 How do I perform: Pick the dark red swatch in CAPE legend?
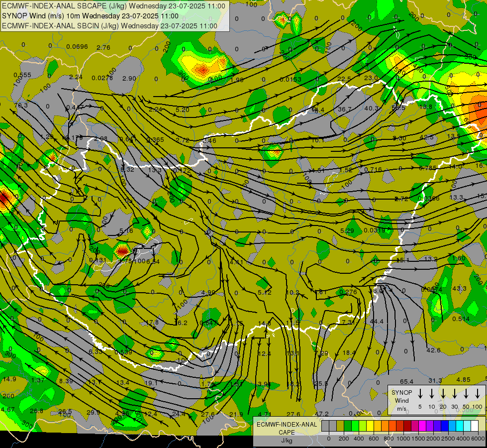click(x=407, y=426)
